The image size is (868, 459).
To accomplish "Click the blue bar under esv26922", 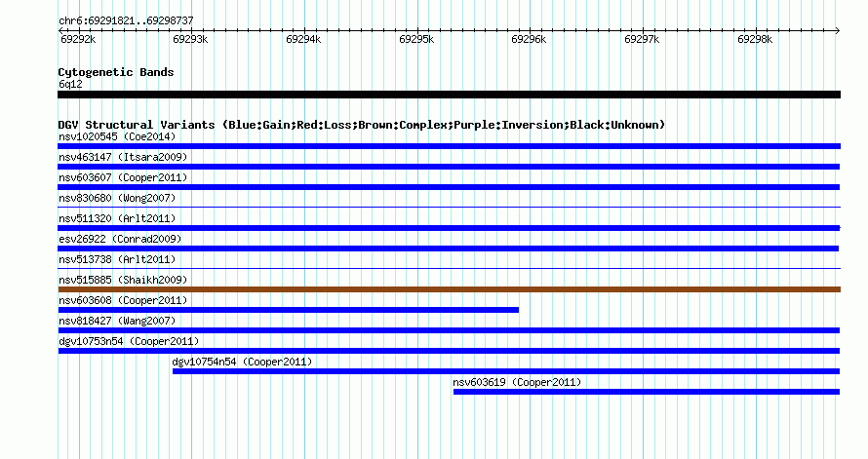I will (x=449, y=249).
